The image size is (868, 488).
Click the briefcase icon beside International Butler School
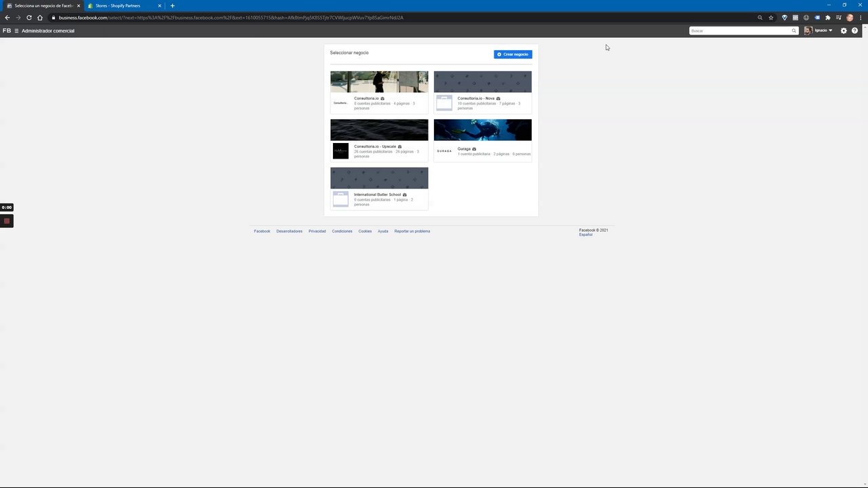point(405,195)
